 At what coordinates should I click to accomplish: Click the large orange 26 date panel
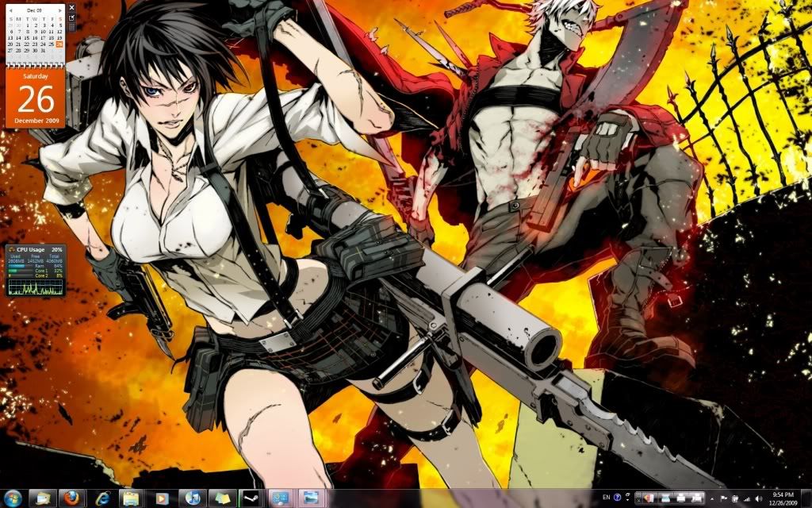pos(35,98)
